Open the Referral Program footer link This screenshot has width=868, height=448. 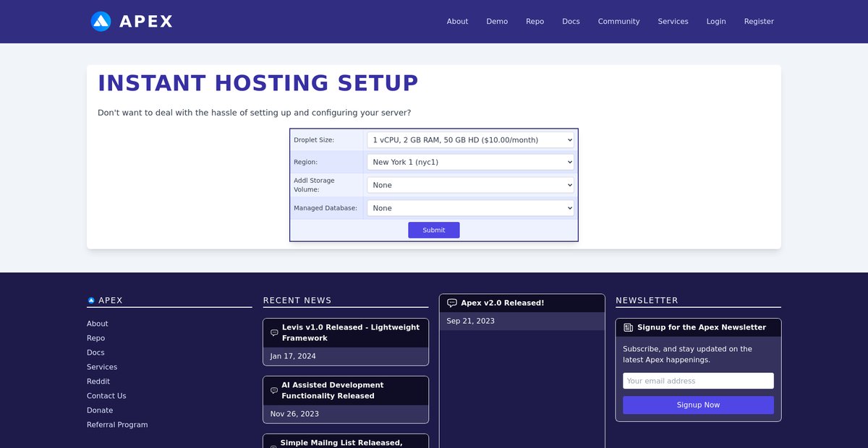[x=117, y=425]
